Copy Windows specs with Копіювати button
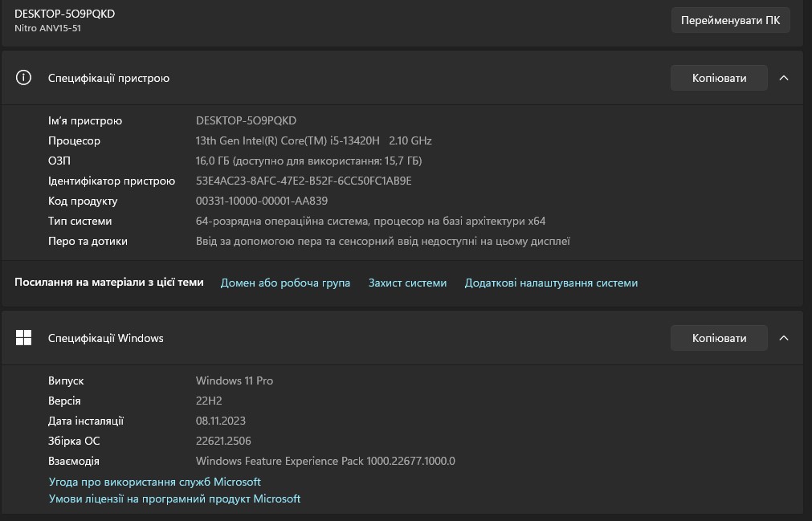Image resolution: width=812 pixels, height=521 pixels. pyautogui.click(x=719, y=338)
